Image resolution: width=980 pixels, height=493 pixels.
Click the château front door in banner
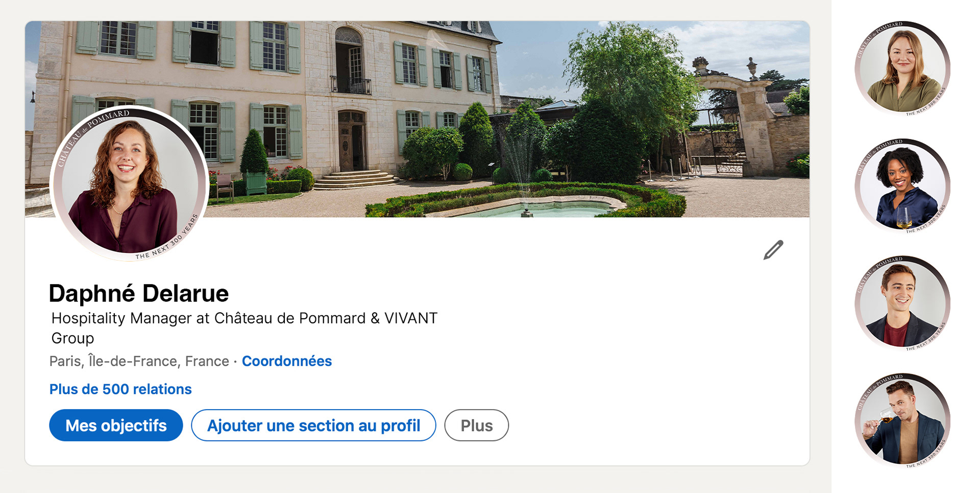coord(352,142)
